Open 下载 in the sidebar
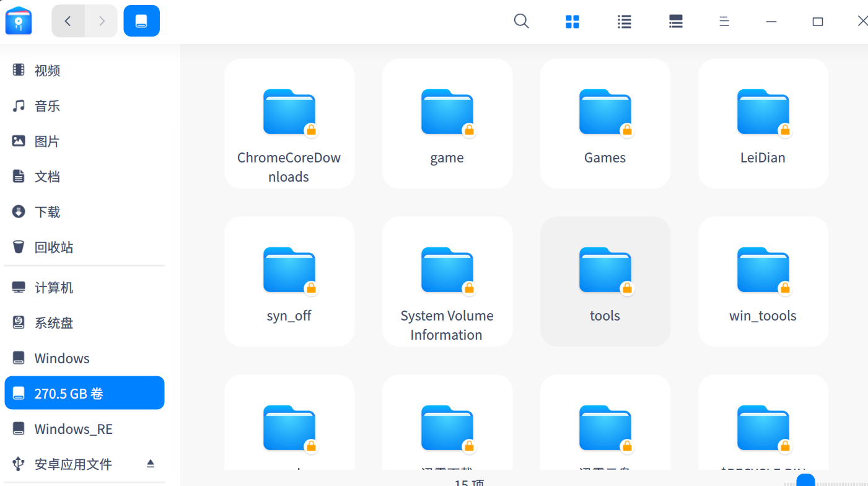Viewport: 868px width, 486px height. (x=84, y=212)
